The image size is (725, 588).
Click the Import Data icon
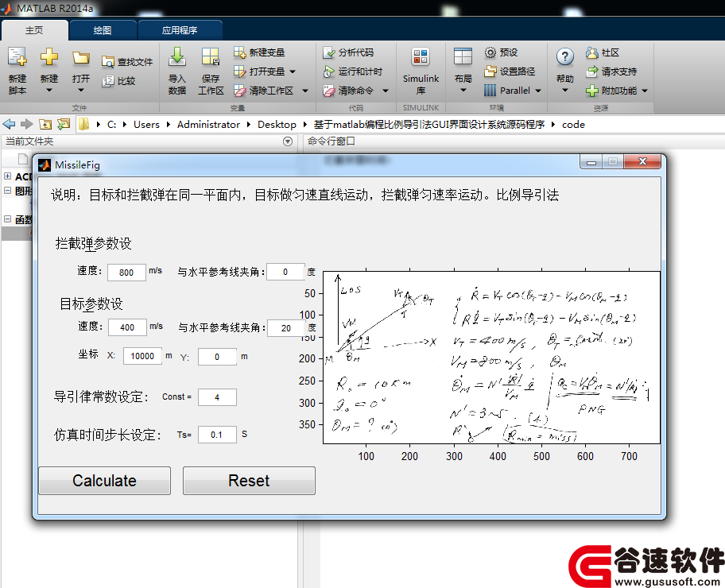pos(177,57)
